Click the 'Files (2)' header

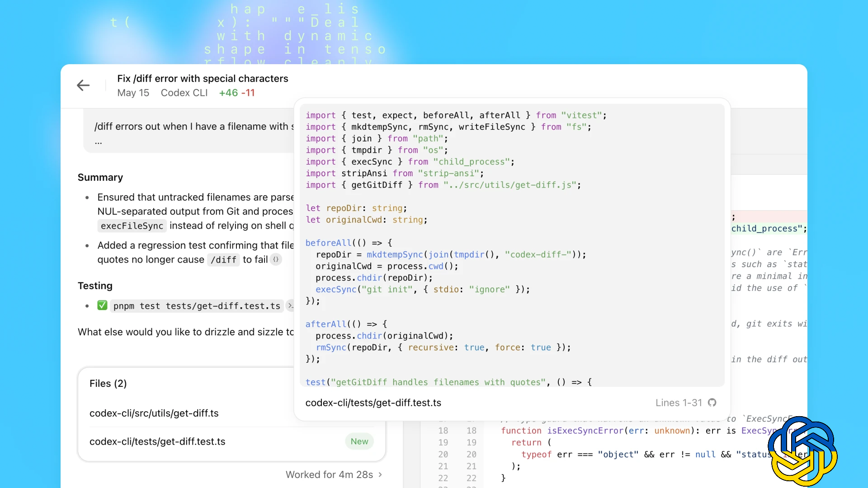[x=108, y=383]
